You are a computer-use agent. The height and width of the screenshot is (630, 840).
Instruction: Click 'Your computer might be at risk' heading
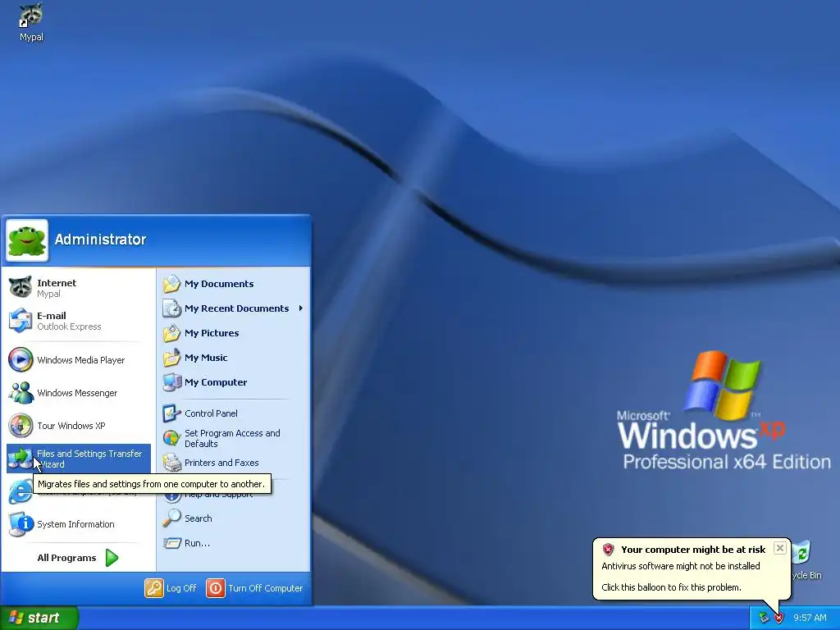click(x=693, y=549)
